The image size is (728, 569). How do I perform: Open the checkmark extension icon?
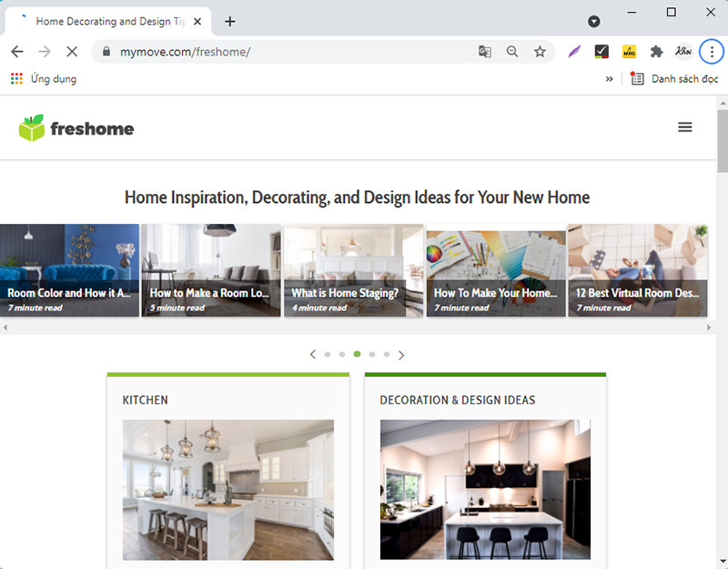click(602, 52)
